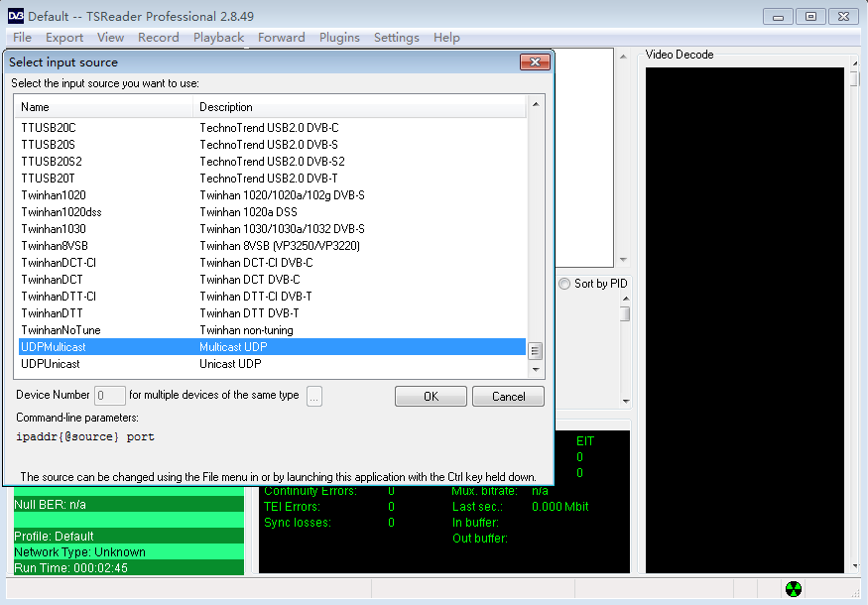868x605 pixels.
Task: Open the Playback menu
Action: click(218, 38)
